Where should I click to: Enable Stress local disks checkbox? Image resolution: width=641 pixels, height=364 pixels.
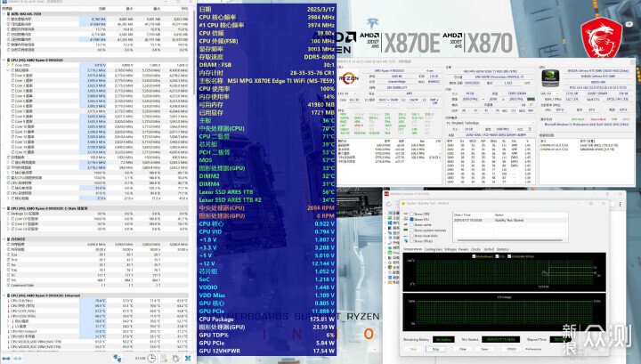click(x=411, y=236)
